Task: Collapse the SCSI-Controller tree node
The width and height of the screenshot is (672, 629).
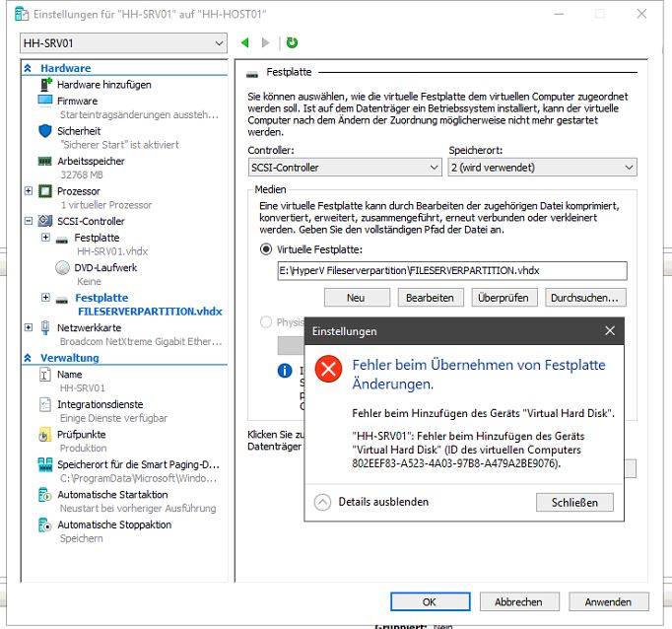Action: 29,221
